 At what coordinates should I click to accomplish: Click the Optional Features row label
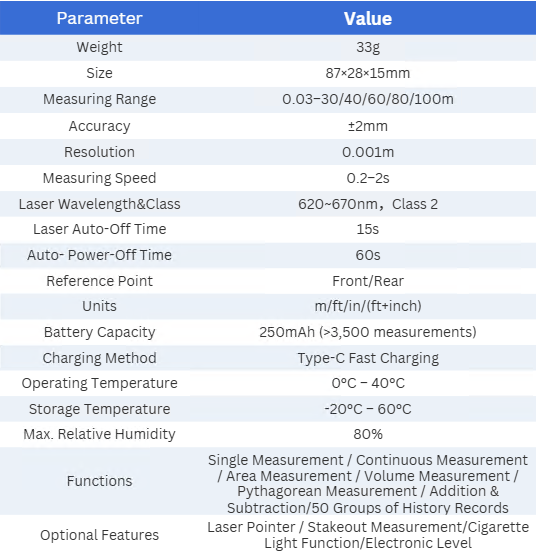point(99,535)
